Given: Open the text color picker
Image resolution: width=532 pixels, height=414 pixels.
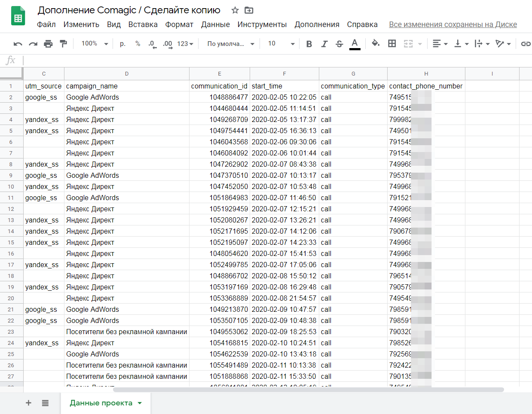Looking at the screenshot, I should [355, 44].
